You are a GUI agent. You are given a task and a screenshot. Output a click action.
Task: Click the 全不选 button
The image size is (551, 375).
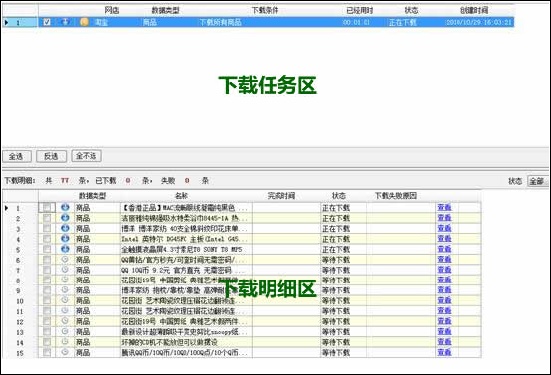pos(86,156)
